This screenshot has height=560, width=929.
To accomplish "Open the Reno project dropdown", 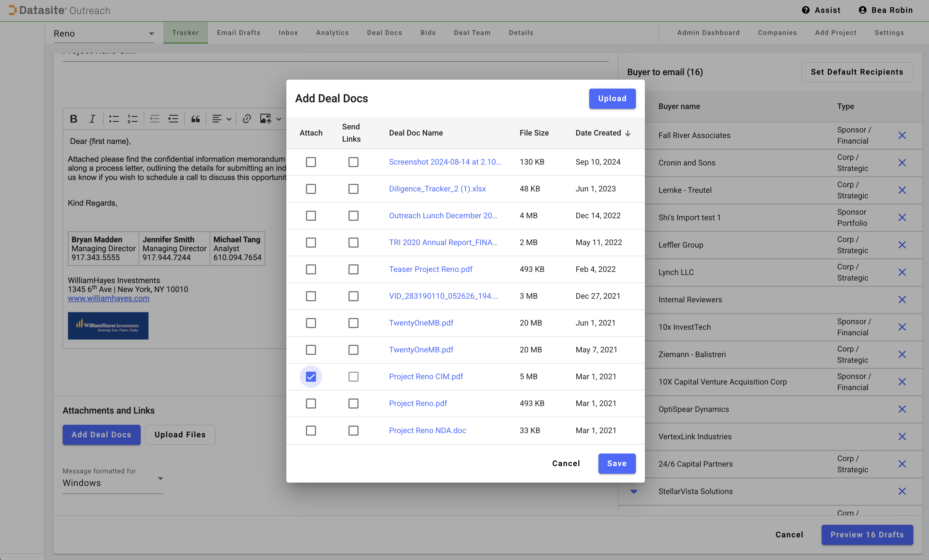I will 151,34.
